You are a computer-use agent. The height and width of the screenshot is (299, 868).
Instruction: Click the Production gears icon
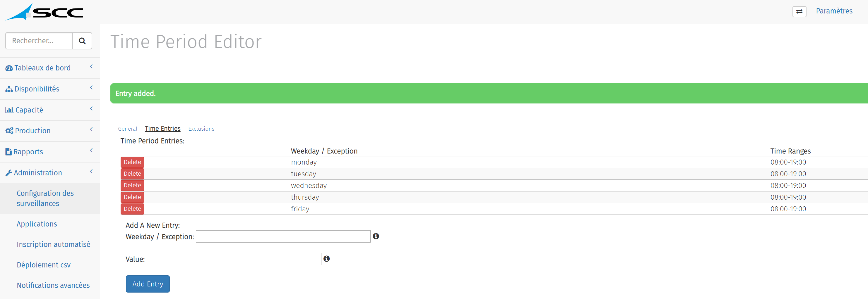pyautogui.click(x=9, y=130)
